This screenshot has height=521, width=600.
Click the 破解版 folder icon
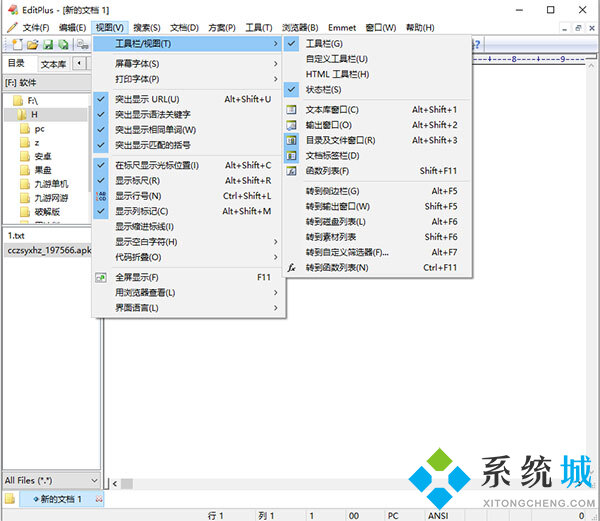(25, 212)
